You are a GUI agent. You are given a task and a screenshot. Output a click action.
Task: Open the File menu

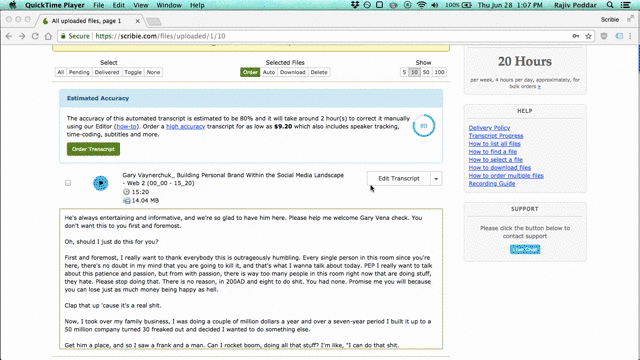98,5
